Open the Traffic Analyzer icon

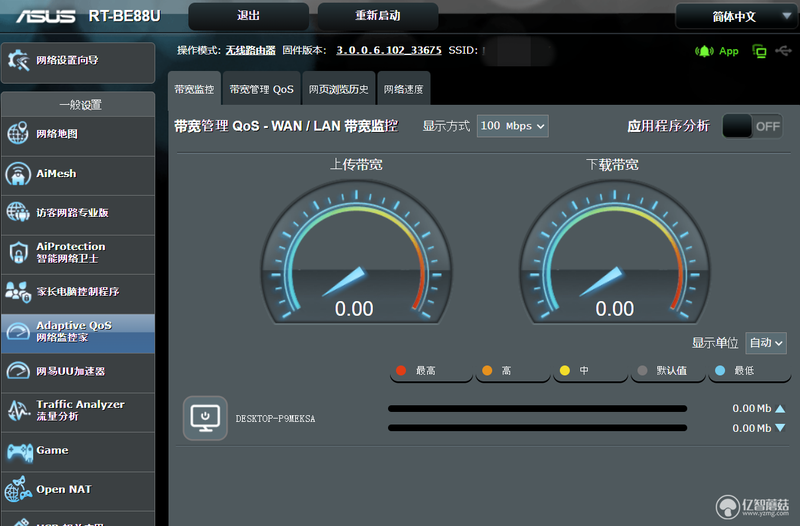[18, 410]
